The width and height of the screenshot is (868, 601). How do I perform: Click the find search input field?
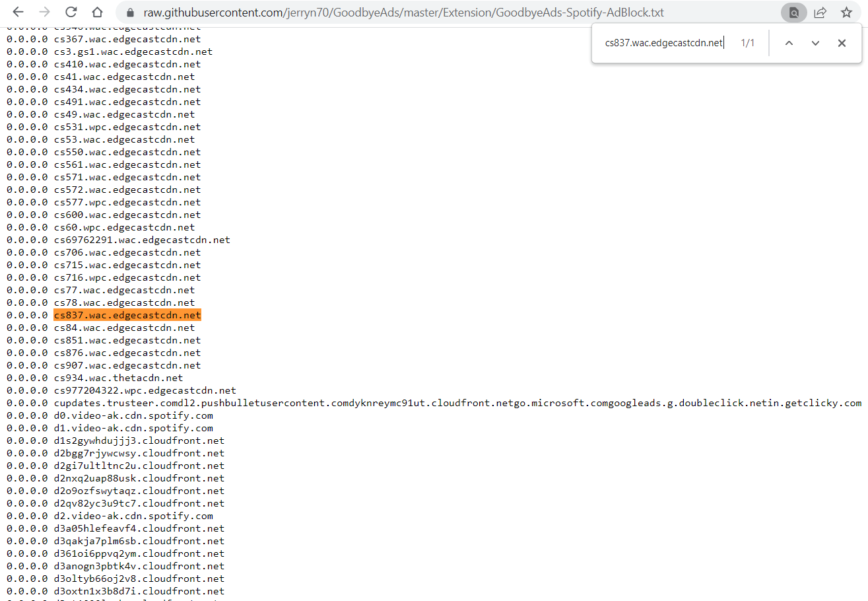(660, 42)
